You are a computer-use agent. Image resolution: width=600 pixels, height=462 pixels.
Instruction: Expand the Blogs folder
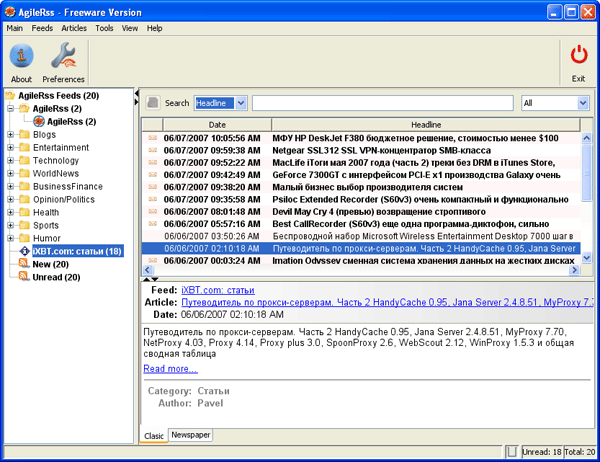pos(10,135)
